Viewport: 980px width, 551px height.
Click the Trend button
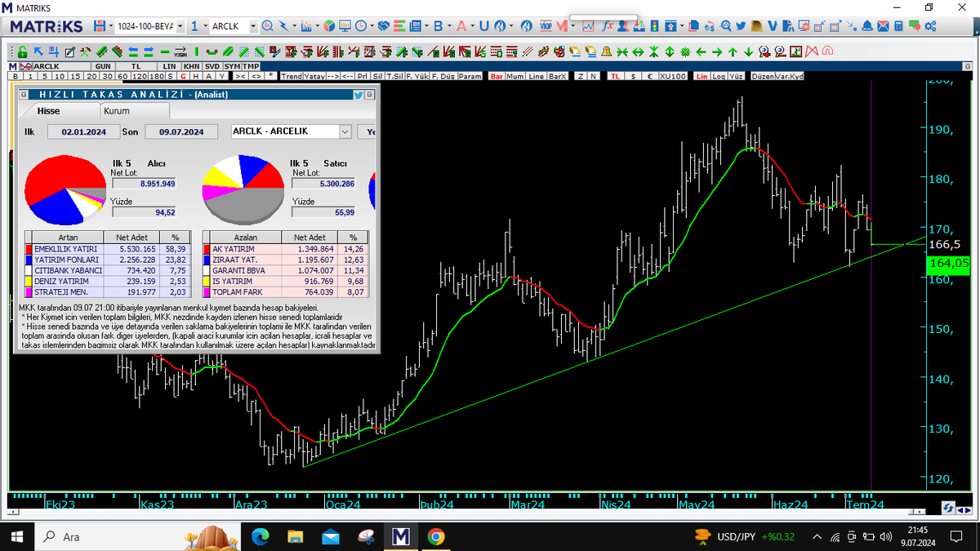tap(291, 76)
